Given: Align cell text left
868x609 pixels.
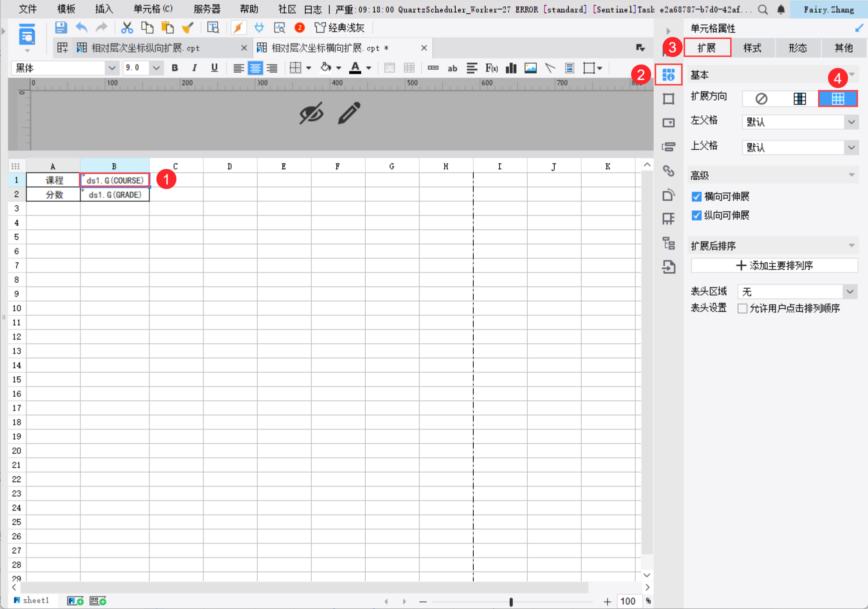Looking at the screenshot, I should click(x=239, y=68).
